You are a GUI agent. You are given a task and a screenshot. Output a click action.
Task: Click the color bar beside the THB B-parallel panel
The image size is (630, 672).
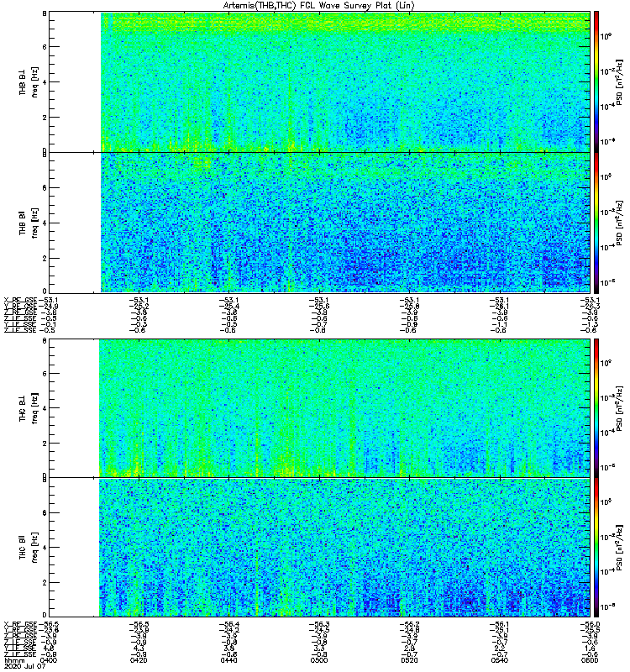(596, 223)
